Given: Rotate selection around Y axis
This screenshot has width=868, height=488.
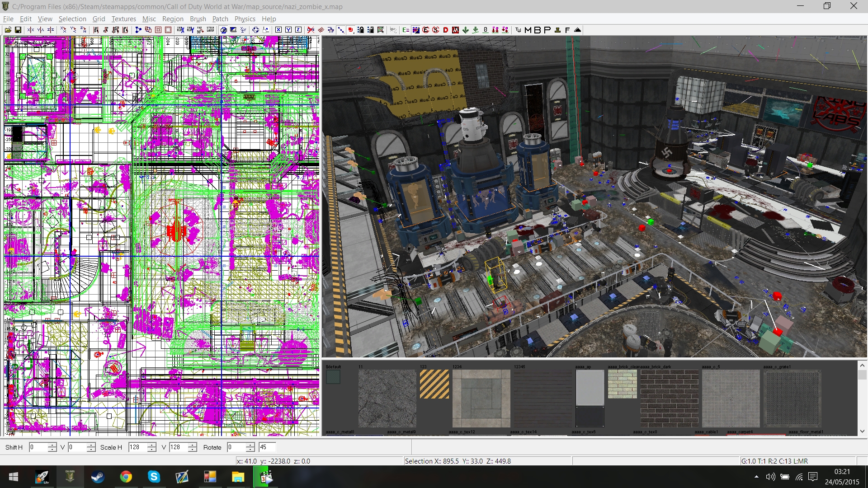Looking at the screenshot, I should (73, 30).
